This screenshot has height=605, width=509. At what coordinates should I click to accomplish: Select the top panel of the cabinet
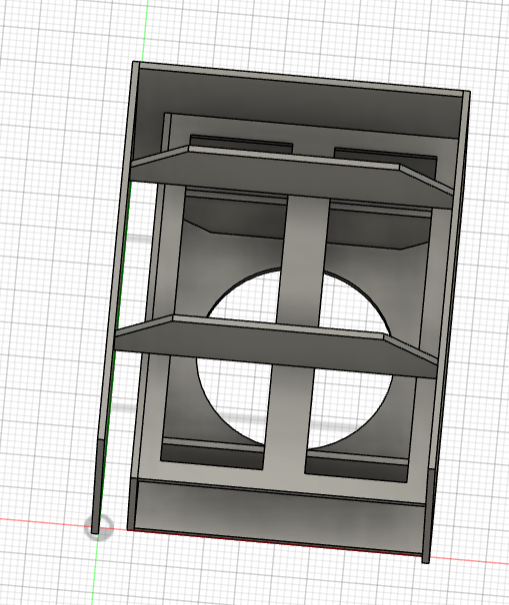coord(301,79)
